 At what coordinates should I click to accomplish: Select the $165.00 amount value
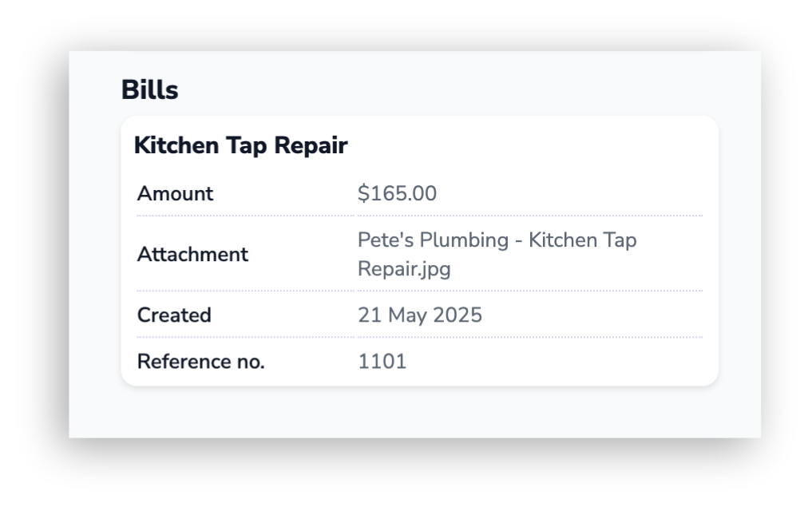tap(397, 193)
